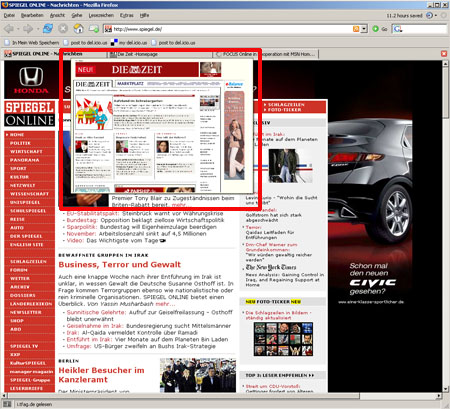Go forward using the Forward arrow
Screen dimensions: 450x409
pos(28,29)
